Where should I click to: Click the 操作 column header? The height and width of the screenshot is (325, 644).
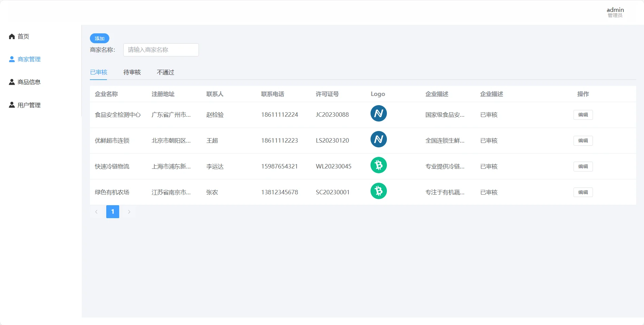click(583, 94)
